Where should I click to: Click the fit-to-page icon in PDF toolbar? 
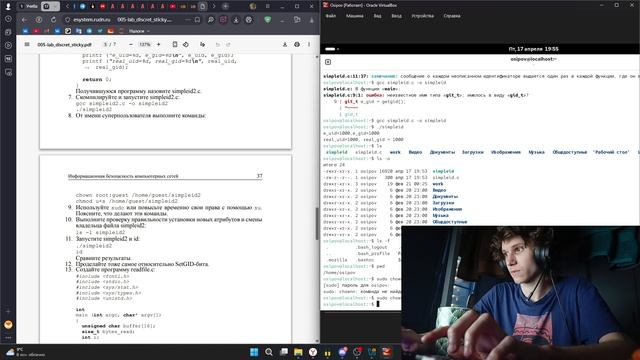(x=175, y=44)
